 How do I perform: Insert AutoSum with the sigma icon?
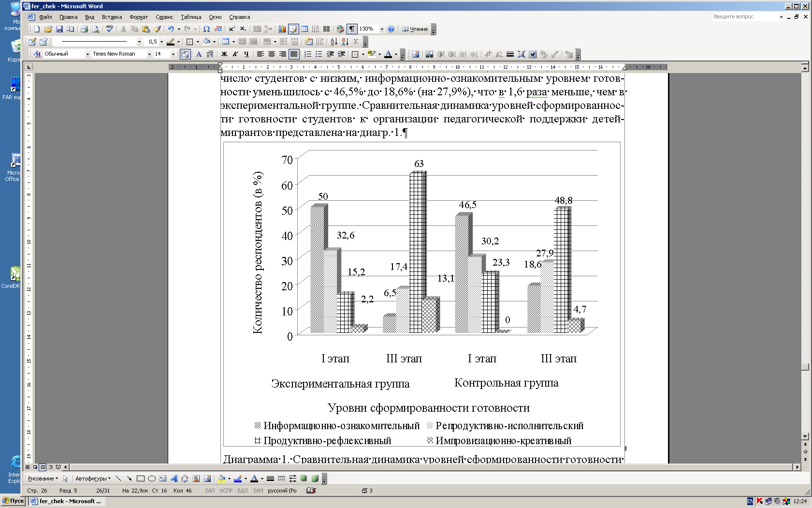(356, 42)
